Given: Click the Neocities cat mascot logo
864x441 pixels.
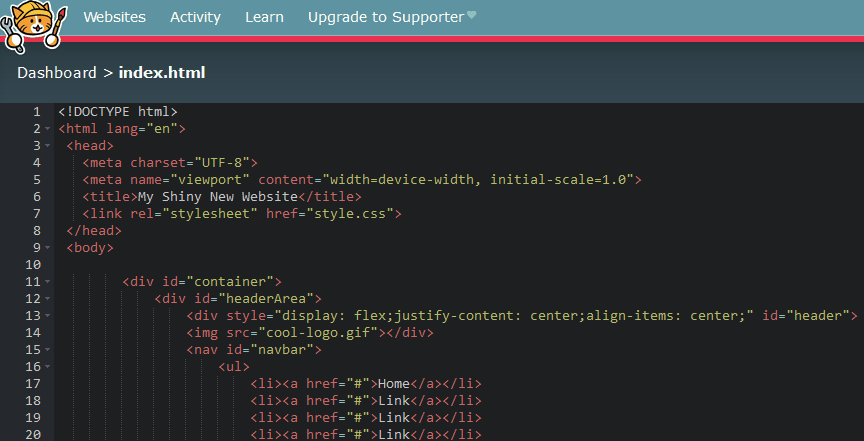Looking at the screenshot, I should tap(33, 26).
